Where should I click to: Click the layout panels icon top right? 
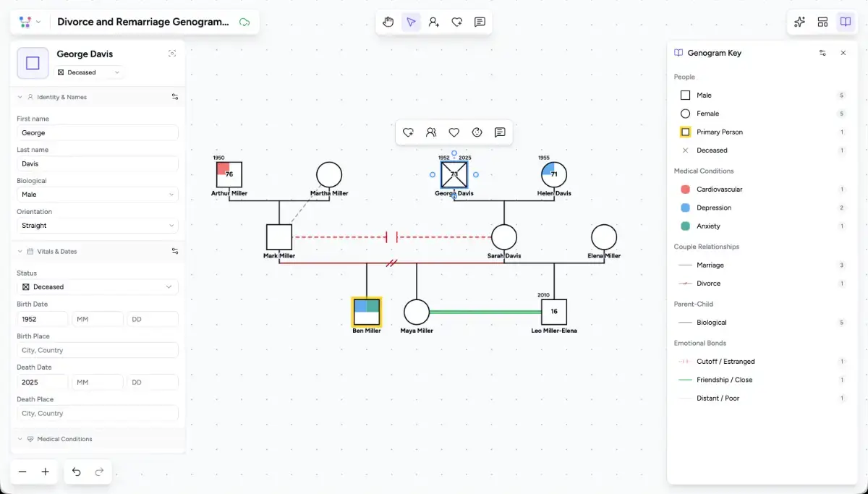pyautogui.click(x=822, y=22)
